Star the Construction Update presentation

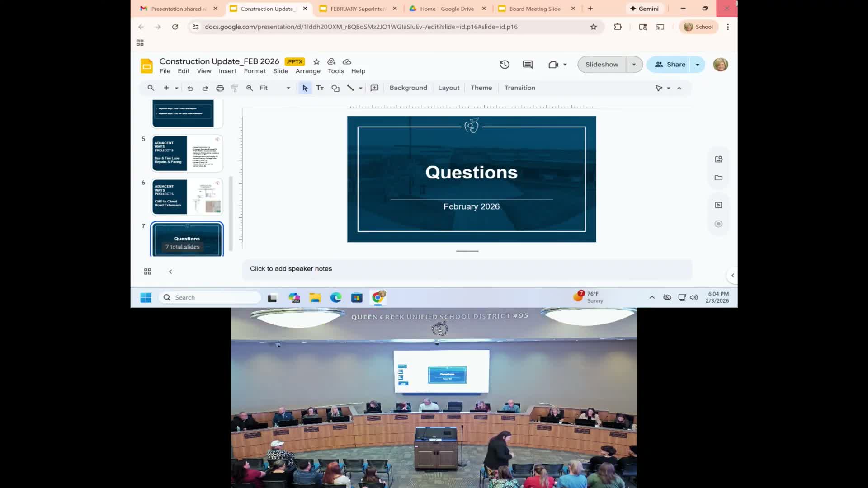(x=316, y=61)
